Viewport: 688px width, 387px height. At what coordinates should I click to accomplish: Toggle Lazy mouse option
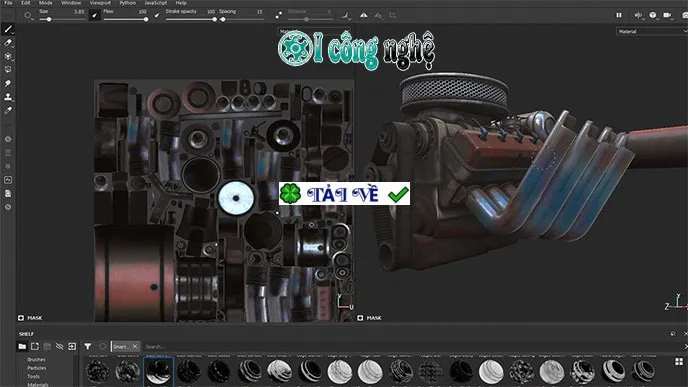click(x=279, y=15)
